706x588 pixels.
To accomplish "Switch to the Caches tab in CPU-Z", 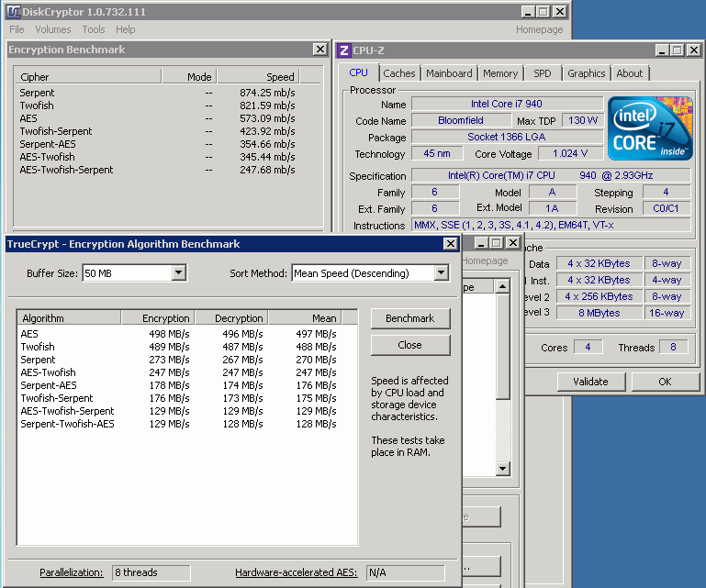I will pyautogui.click(x=399, y=73).
